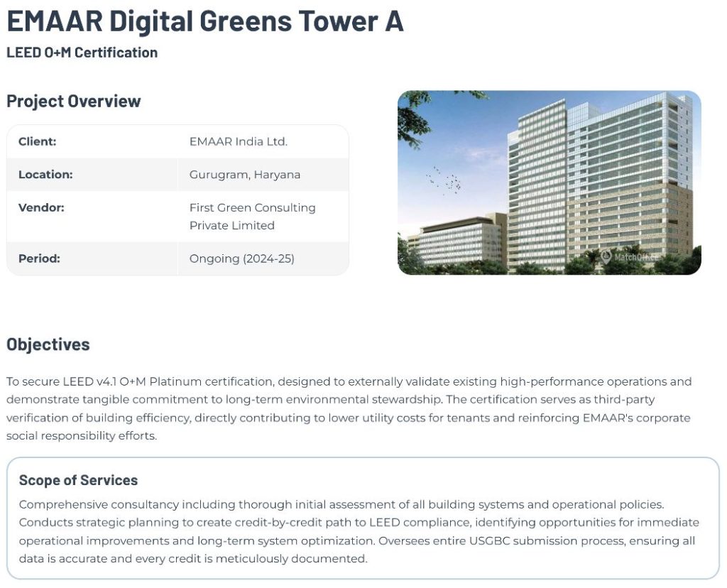Viewport: 727px width, 588px height.
Task: Click the Scope of Services heading
Action: pos(78,480)
